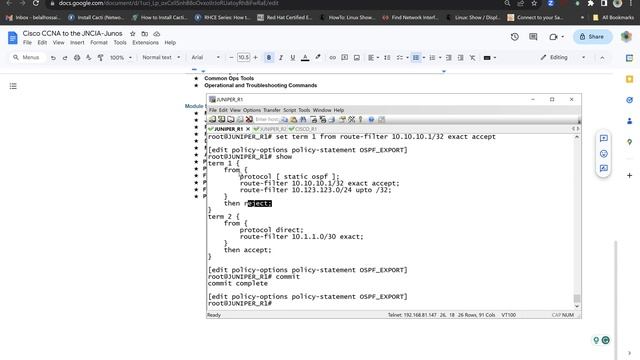Open the Options menu in JUNIPER_R1 window

point(252,110)
